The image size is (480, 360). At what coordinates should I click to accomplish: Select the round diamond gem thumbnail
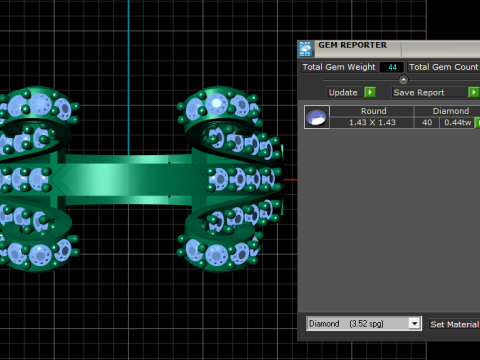point(316,117)
